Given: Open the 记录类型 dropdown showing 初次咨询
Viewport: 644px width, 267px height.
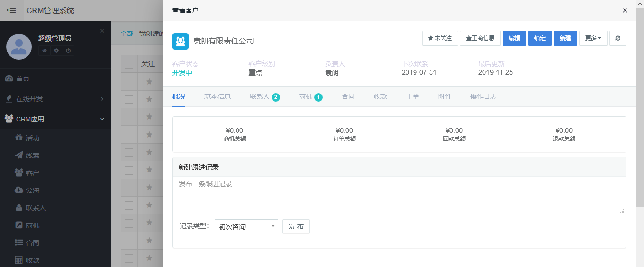Looking at the screenshot, I should tap(246, 226).
